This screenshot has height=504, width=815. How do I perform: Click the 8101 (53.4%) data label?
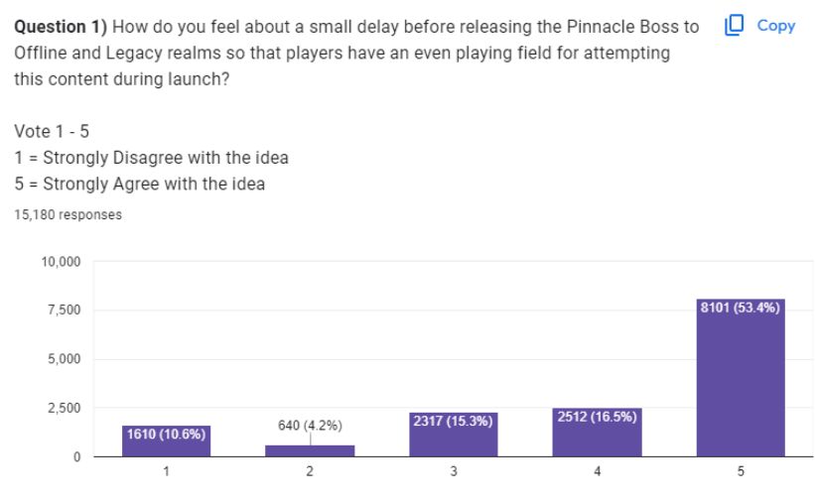[741, 308]
